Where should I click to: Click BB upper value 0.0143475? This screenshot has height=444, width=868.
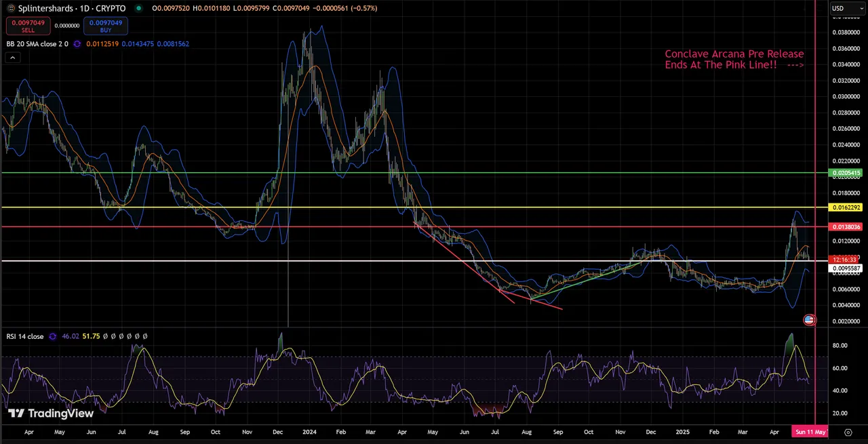(x=138, y=44)
